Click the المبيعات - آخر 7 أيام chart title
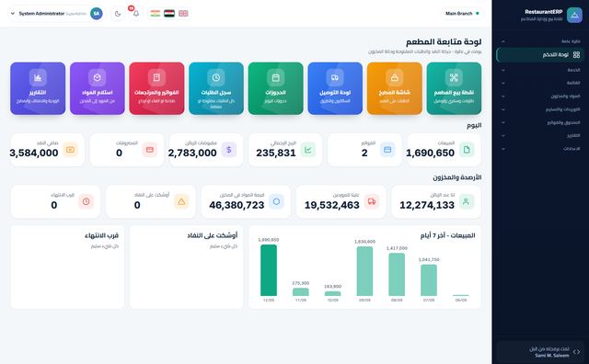Image resolution: width=589 pixels, height=364 pixels. 448,235
